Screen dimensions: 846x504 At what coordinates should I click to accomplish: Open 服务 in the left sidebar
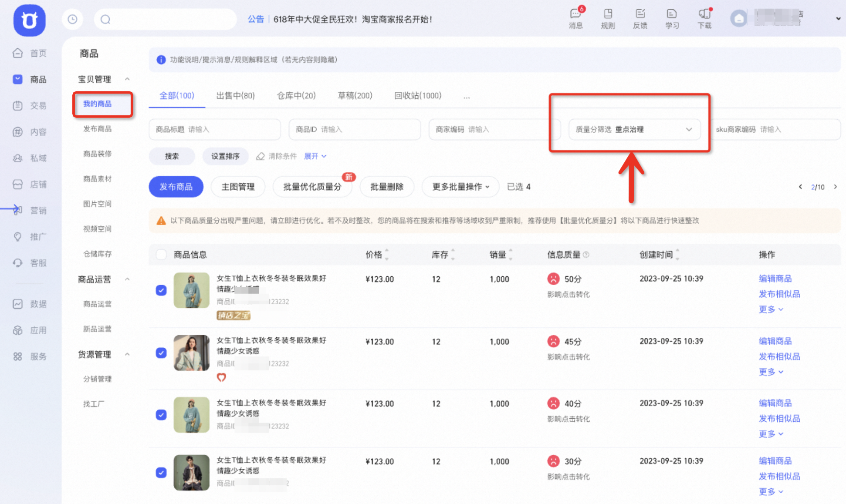pyautogui.click(x=30, y=356)
